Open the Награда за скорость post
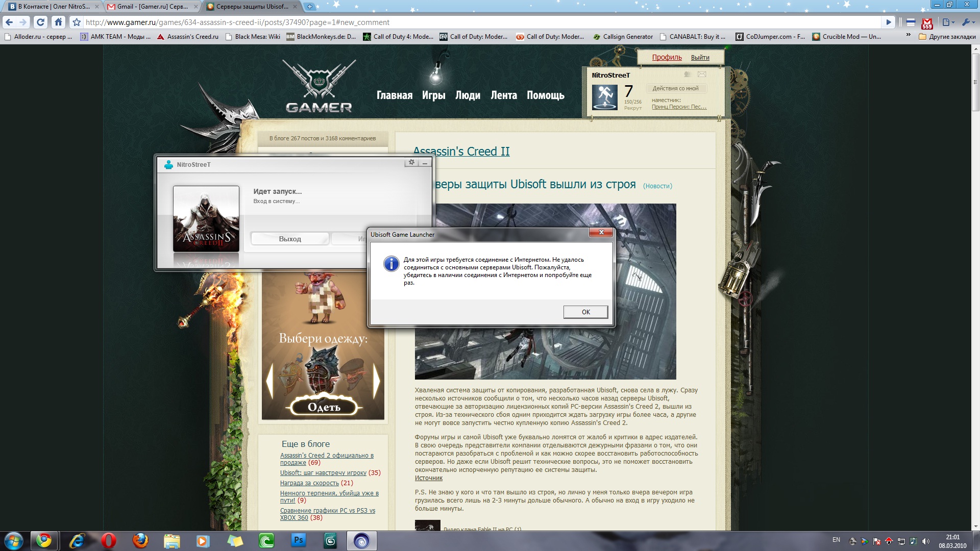 (x=309, y=483)
